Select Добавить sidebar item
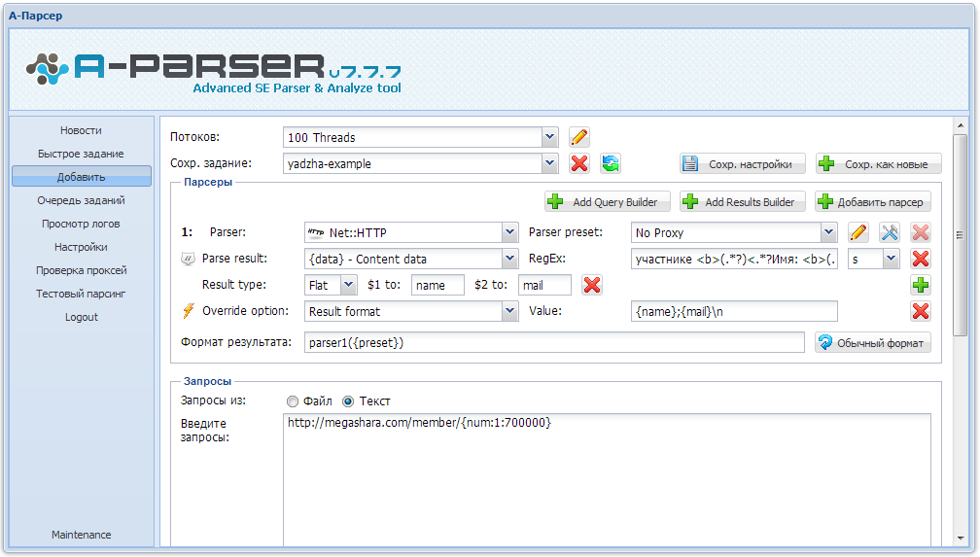Screen dimensions: 980x557 (82, 177)
